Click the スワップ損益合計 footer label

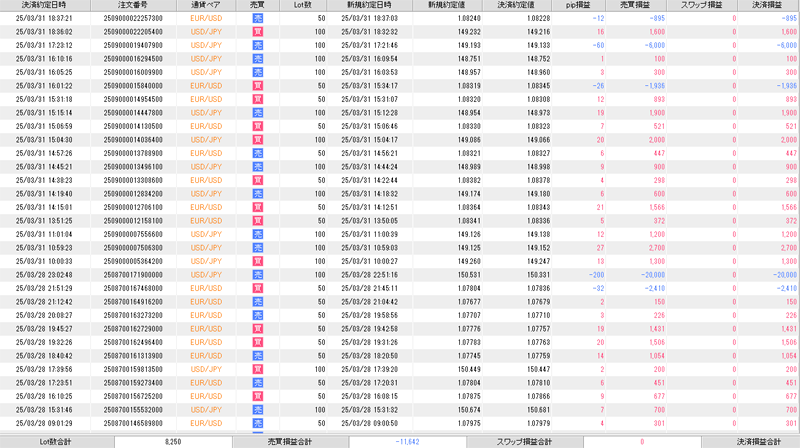[x=524, y=442]
